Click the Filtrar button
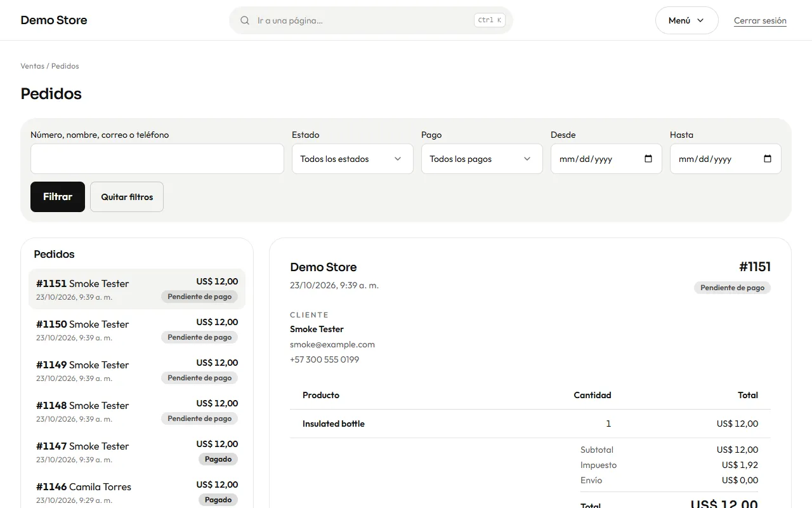The height and width of the screenshot is (508, 812). click(58, 197)
